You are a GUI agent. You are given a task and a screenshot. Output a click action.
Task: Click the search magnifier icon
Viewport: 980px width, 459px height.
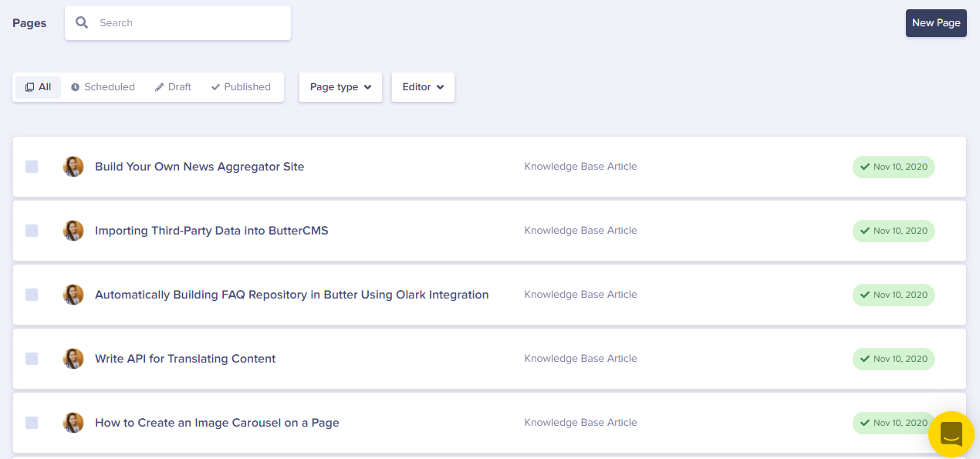click(x=82, y=22)
